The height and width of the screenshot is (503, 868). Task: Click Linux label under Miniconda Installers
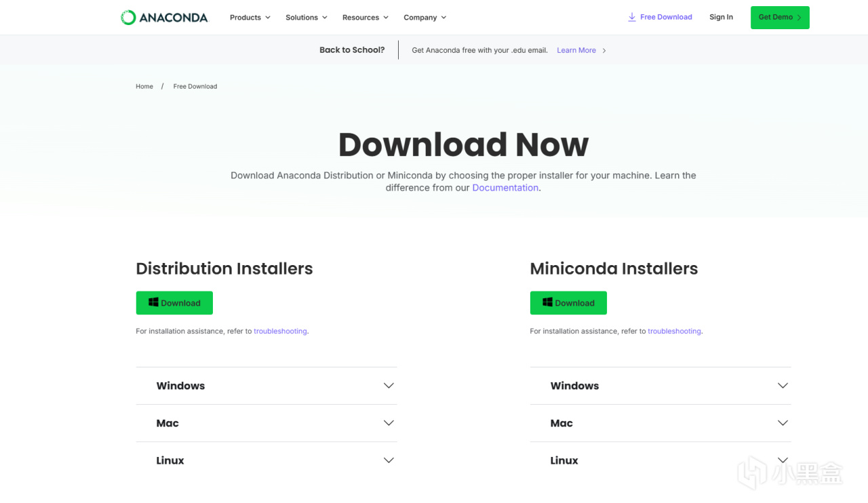(564, 460)
